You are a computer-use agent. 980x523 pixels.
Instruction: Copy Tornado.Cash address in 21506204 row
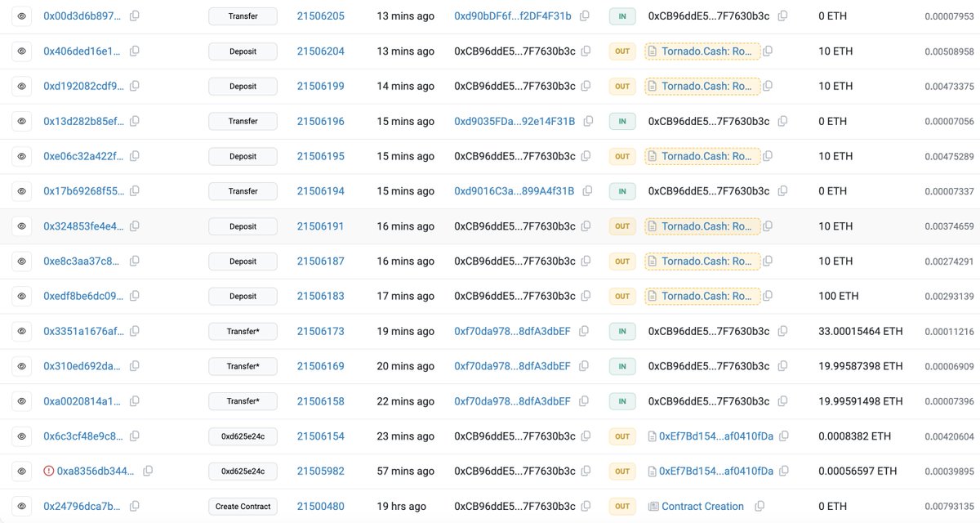(768, 51)
